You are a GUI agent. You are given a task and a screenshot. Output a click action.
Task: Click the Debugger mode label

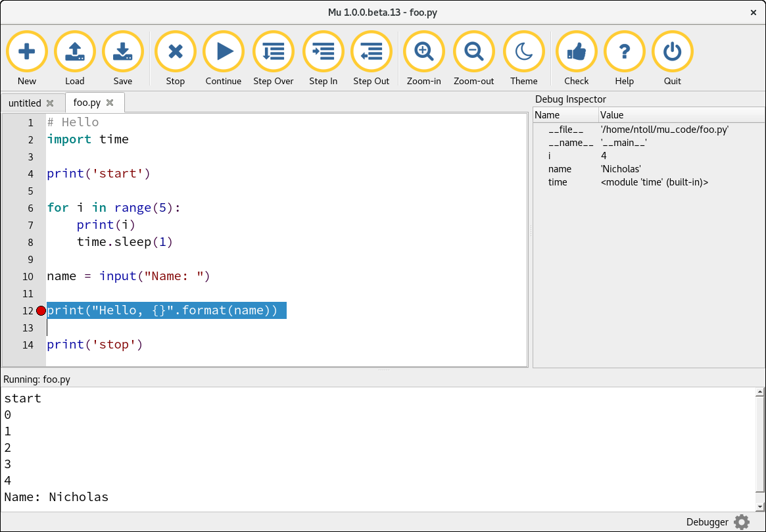tap(707, 522)
